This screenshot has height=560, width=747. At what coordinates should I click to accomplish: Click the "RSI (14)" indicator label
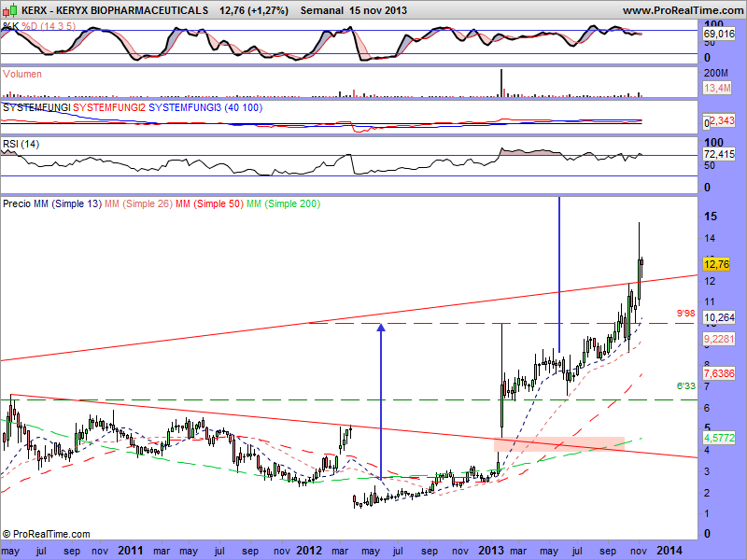click(21, 144)
